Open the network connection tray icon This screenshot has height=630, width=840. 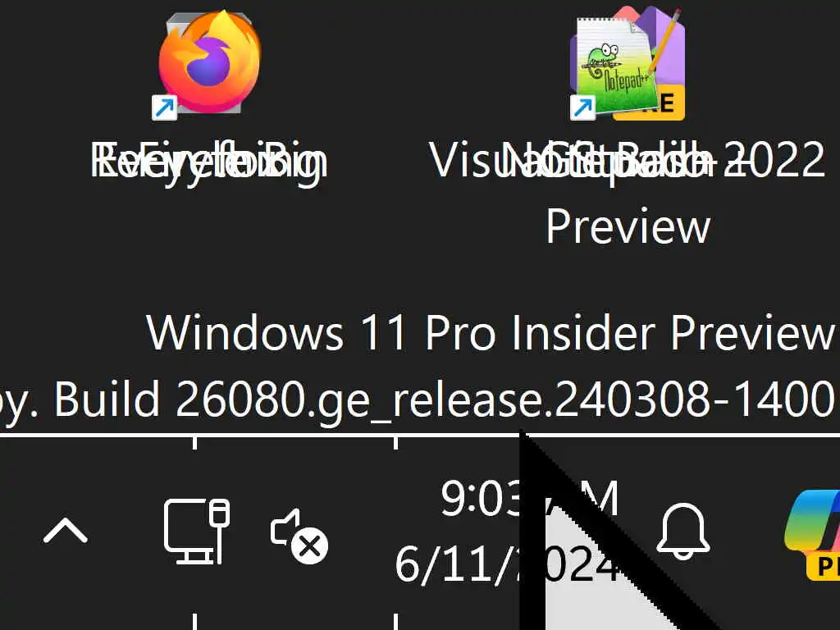click(x=197, y=531)
